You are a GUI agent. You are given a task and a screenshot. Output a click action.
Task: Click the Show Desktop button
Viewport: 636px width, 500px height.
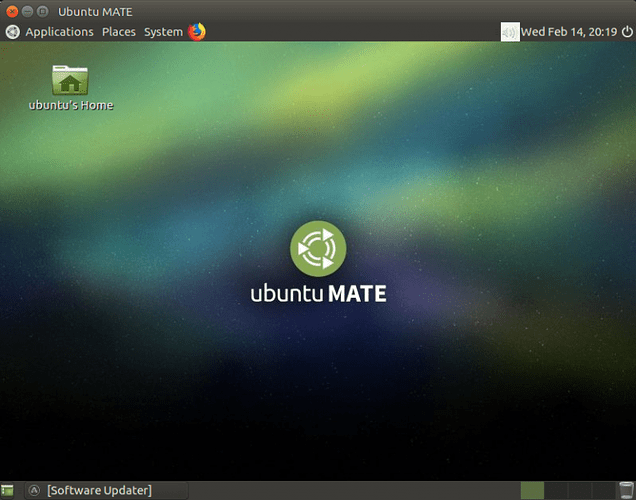8,490
